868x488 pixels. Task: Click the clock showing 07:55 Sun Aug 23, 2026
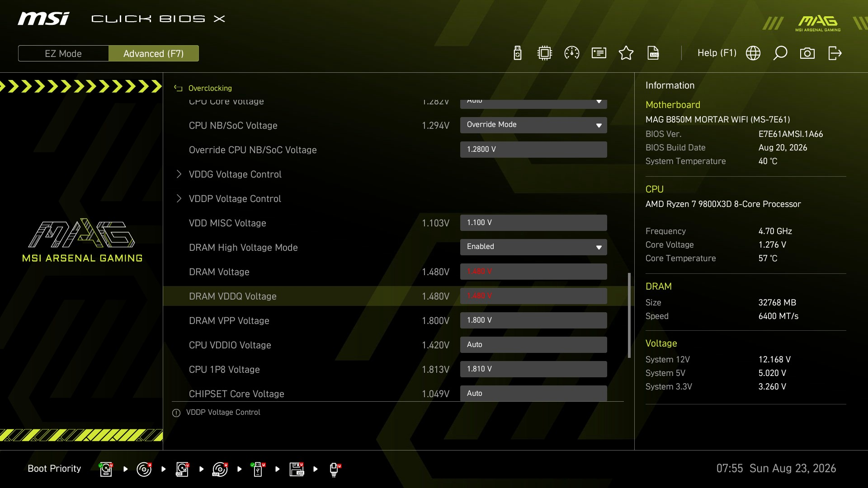776,469
